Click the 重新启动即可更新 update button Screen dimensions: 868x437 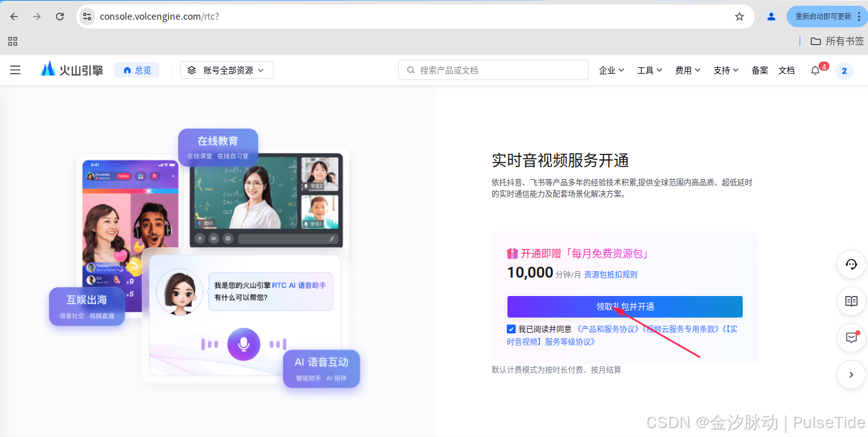coord(827,17)
